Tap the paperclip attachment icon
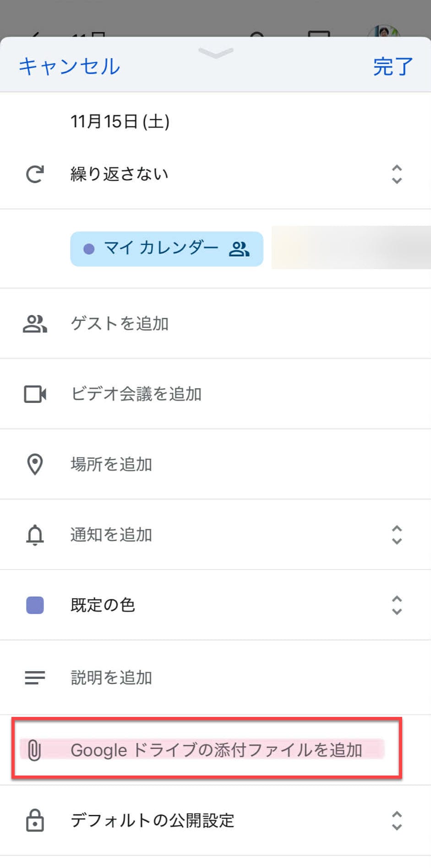431x868 pixels. click(34, 750)
